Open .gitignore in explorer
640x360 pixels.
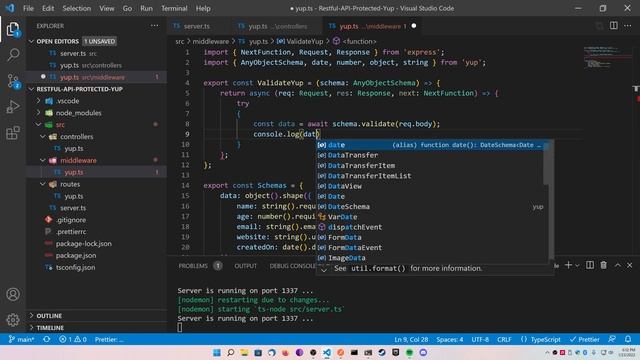click(71, 220)
